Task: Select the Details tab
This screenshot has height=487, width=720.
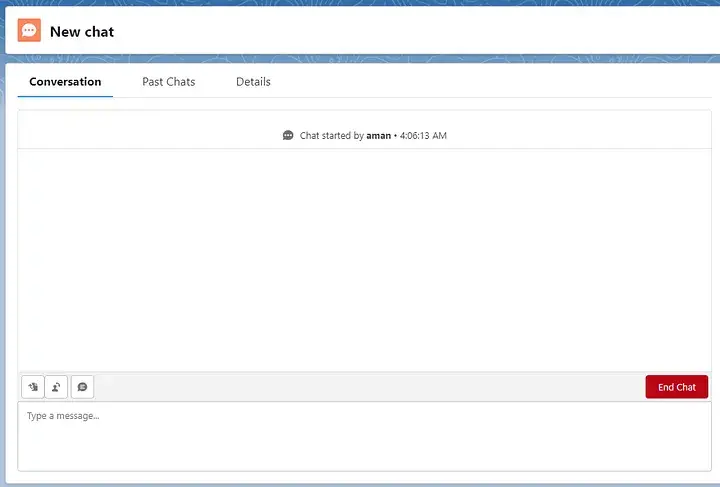Action: pos(253,82)
